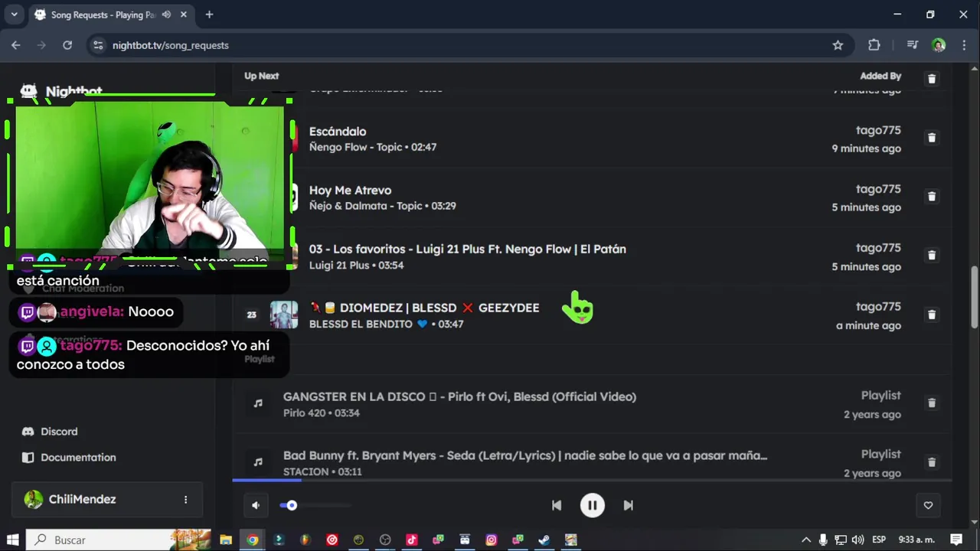Image resolution: width=980 pixels, height=551 pixels.
Task: Open the tab search dropdown
Action: tap(14, 15)
